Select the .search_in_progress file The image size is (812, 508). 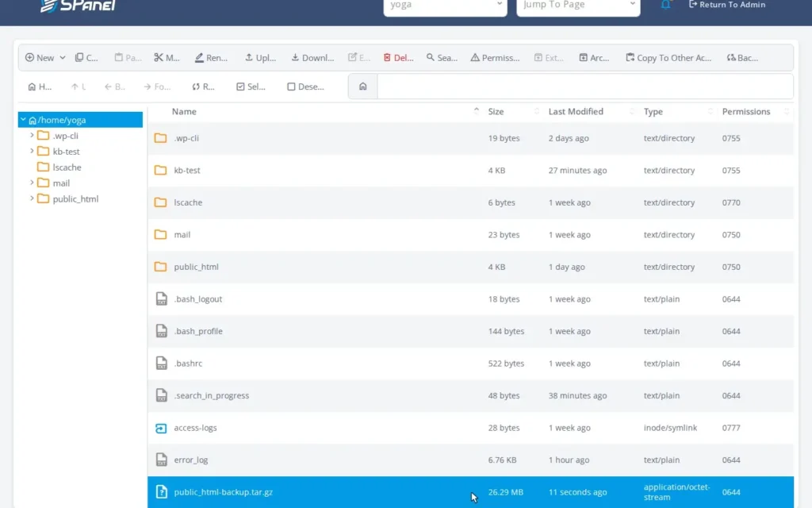tap(470, 395)
